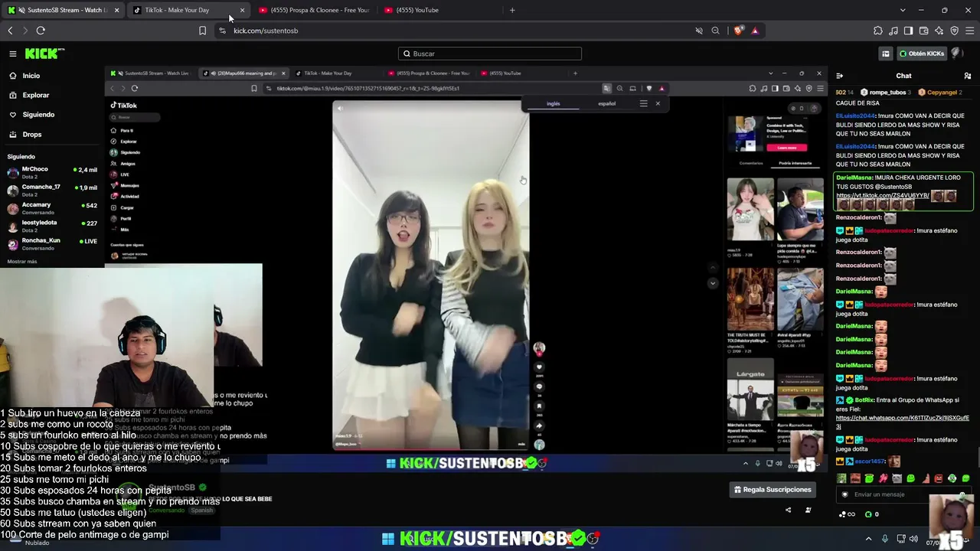The width and height of the screenshot is (980, 551).
Task: Open the Kick leaderboard icon button
Action: [886, 54]
